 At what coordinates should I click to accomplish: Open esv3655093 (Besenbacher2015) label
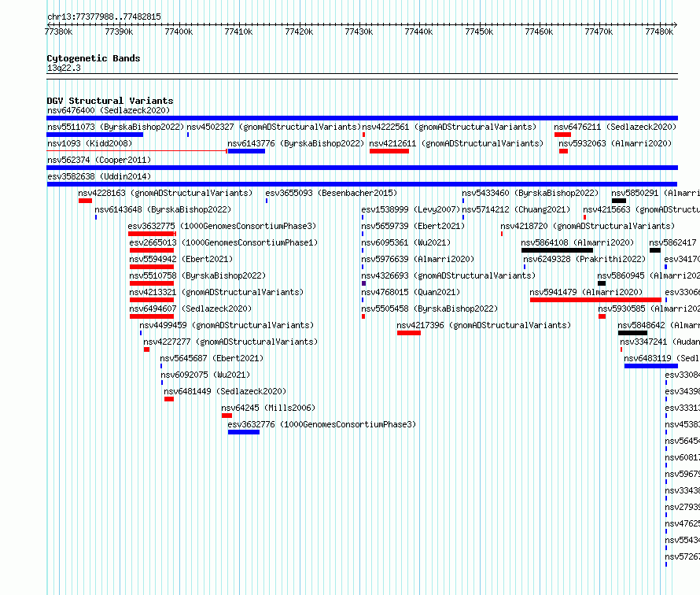331,193
